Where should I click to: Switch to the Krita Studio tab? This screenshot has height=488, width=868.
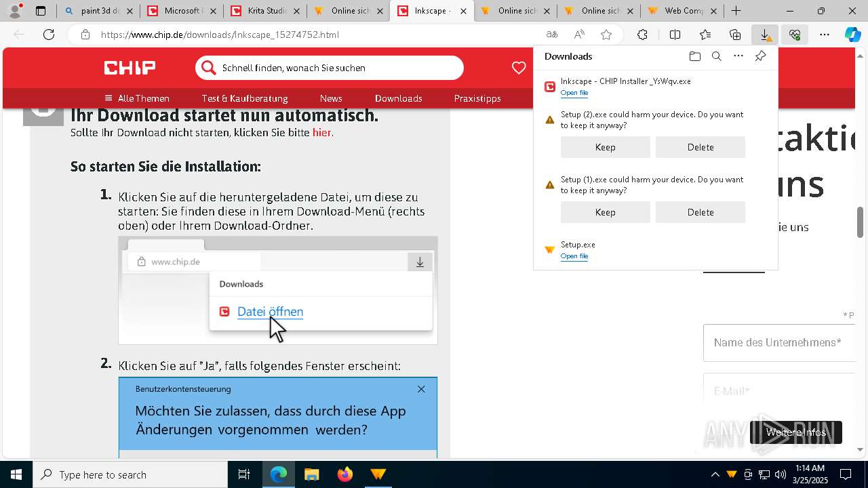(x=265, y=11)
